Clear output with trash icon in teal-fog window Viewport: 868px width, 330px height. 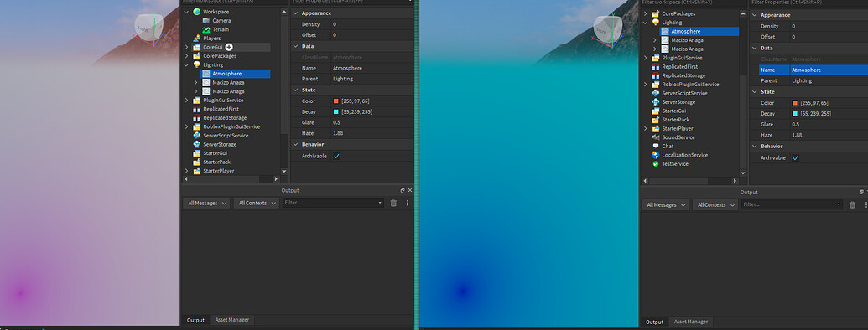coord(853,204)
